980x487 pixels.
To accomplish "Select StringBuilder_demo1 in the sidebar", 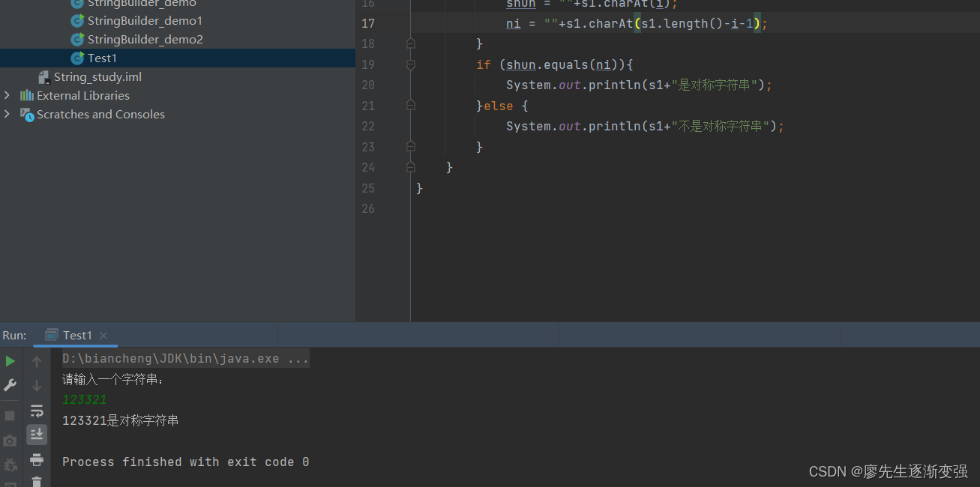I will coord(144,20).
